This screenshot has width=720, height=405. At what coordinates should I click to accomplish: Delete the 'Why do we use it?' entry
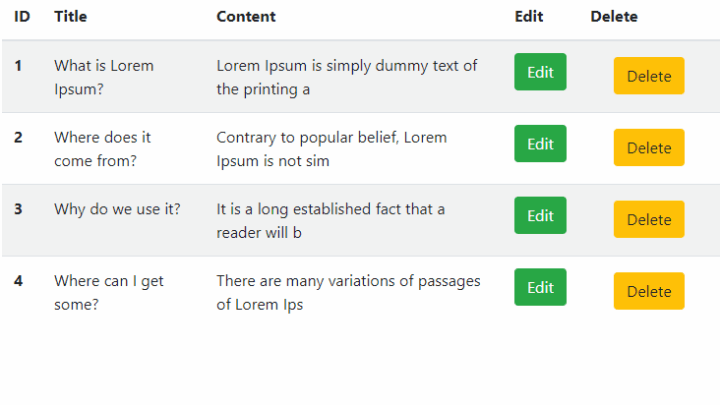pos(649,219)
